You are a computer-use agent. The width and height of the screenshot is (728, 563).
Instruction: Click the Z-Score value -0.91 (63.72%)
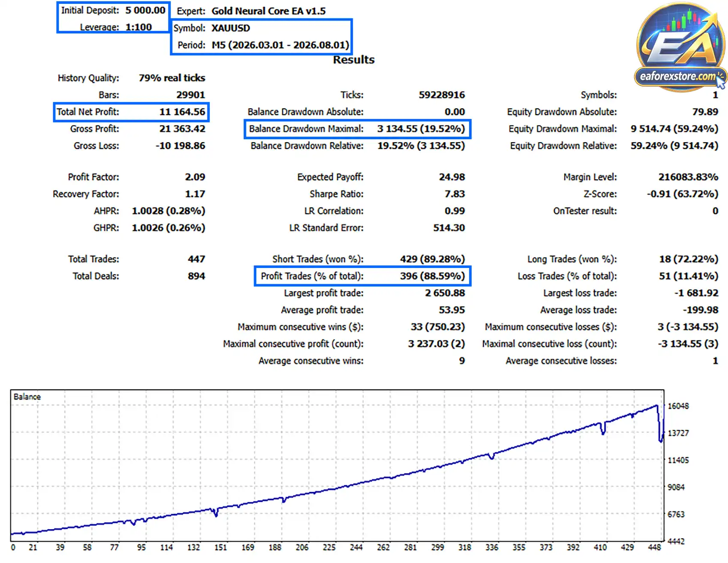[683, 194]
